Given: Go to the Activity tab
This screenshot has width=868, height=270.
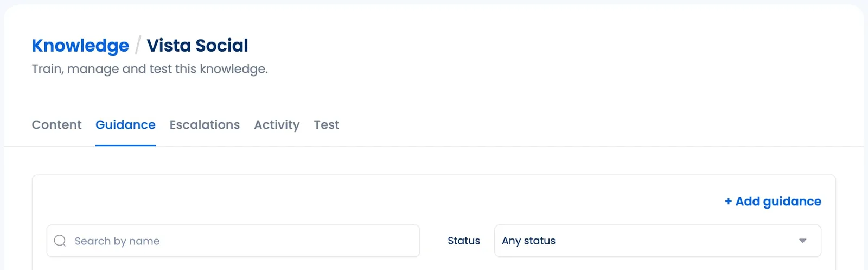Looking at the screenshot, I should [x=277, y=125].
